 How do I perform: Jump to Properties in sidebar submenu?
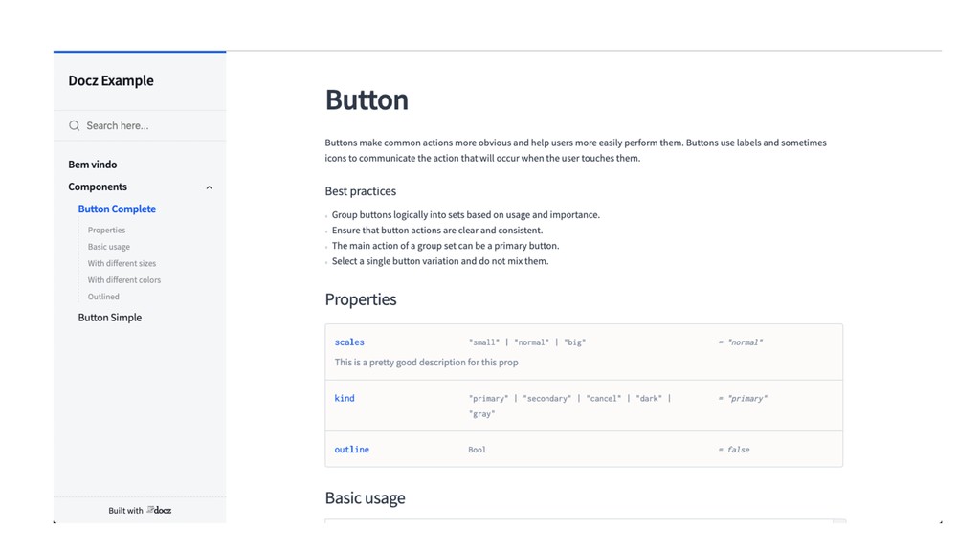[106, 230]
